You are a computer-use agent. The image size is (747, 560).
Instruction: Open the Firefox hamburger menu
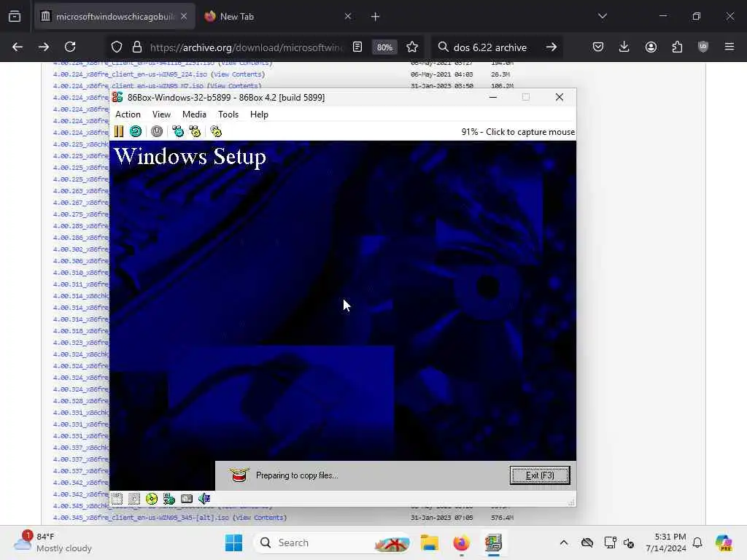click(729, 47)
